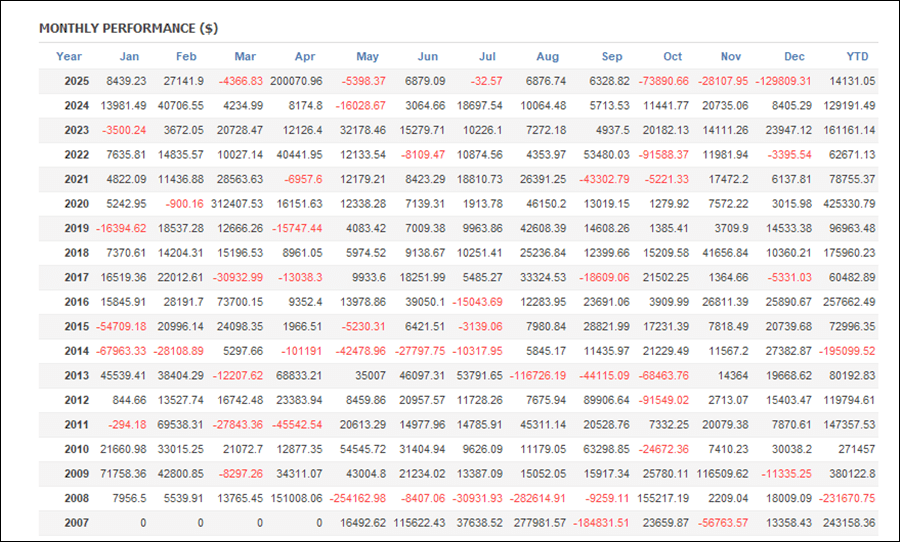This screenshot has height=542, width=900.
Task: Select the 2025 year row label
Action: tap(76, 81)
